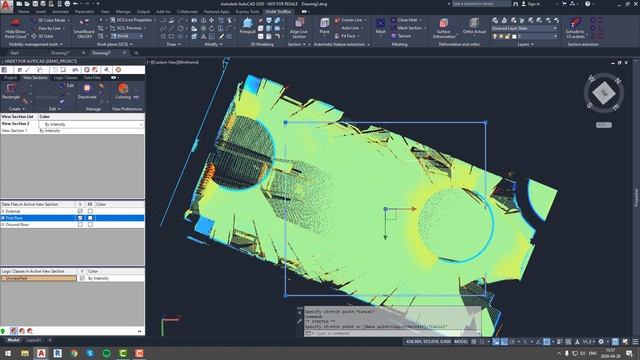Expand the Draw panel
640x360 pixels.
(173, 44)
